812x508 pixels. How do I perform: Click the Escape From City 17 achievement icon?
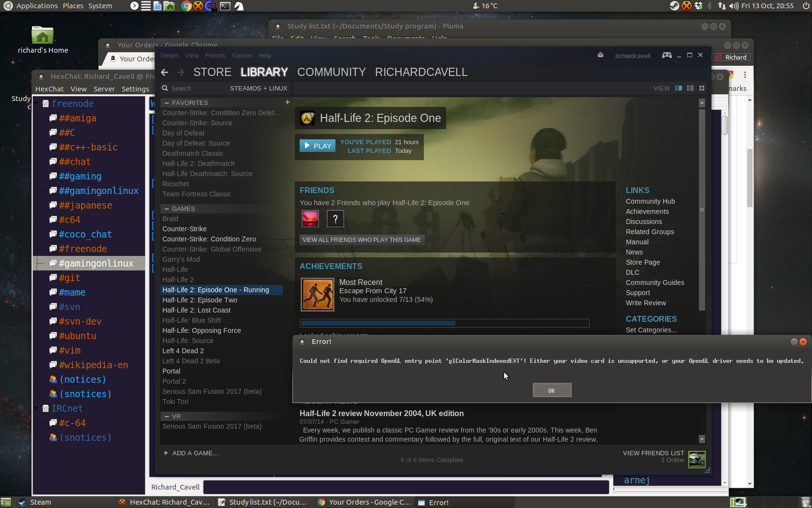pos(318,294)
